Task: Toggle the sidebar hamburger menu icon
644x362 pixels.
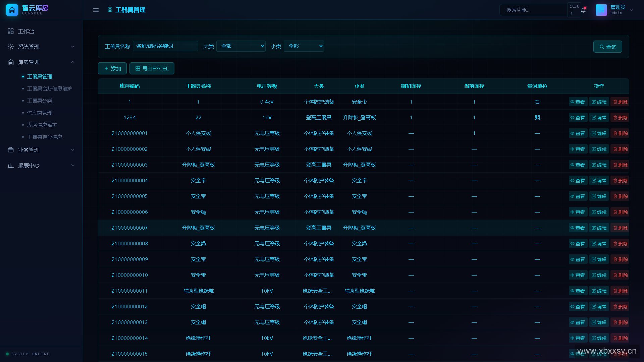Action: pos(96,10)
